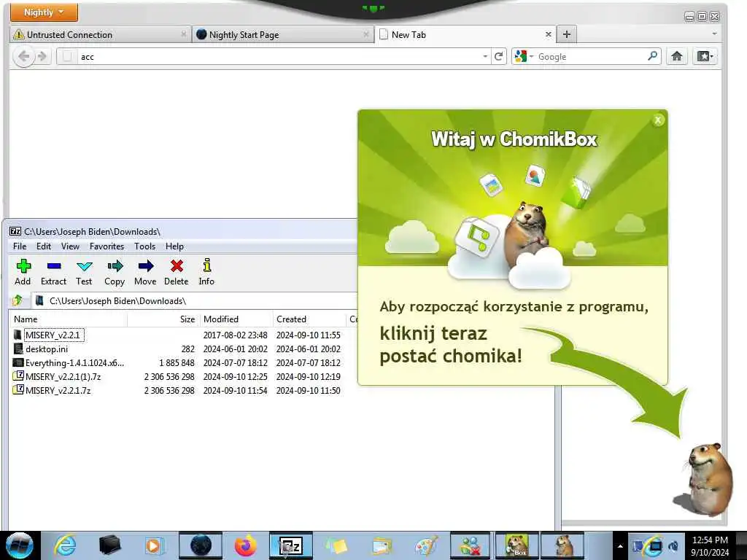Image resolution: width=747 pixels, height=560 pixels.
Task: Click the Move toolbar icon in 7-Zip
Action: (145, 272)
